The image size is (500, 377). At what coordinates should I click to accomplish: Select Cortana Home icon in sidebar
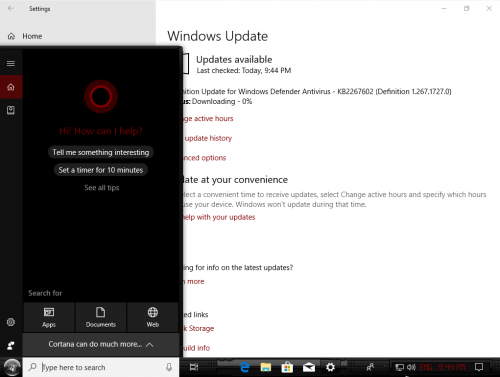(11, 87)
